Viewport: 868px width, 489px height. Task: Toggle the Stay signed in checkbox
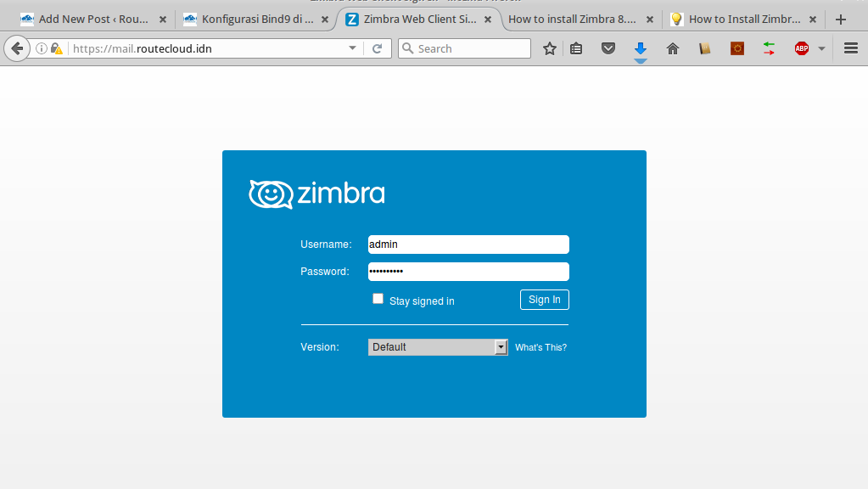(378, 299)
